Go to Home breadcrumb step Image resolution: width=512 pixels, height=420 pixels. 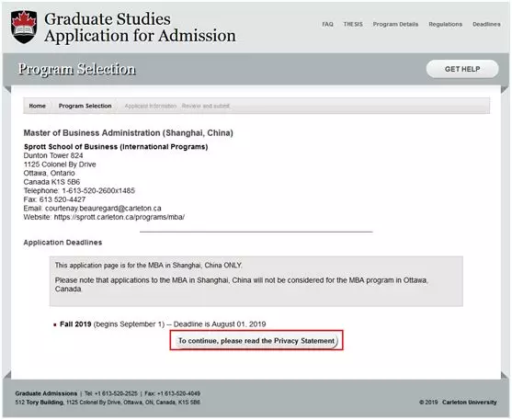click(37, 106)
